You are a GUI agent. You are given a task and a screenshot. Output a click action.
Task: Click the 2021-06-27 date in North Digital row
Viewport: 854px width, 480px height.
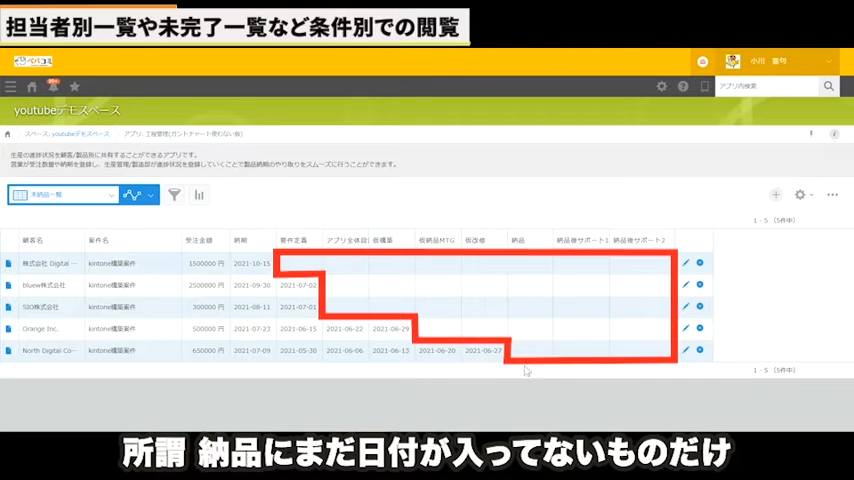tap(484, 351)
